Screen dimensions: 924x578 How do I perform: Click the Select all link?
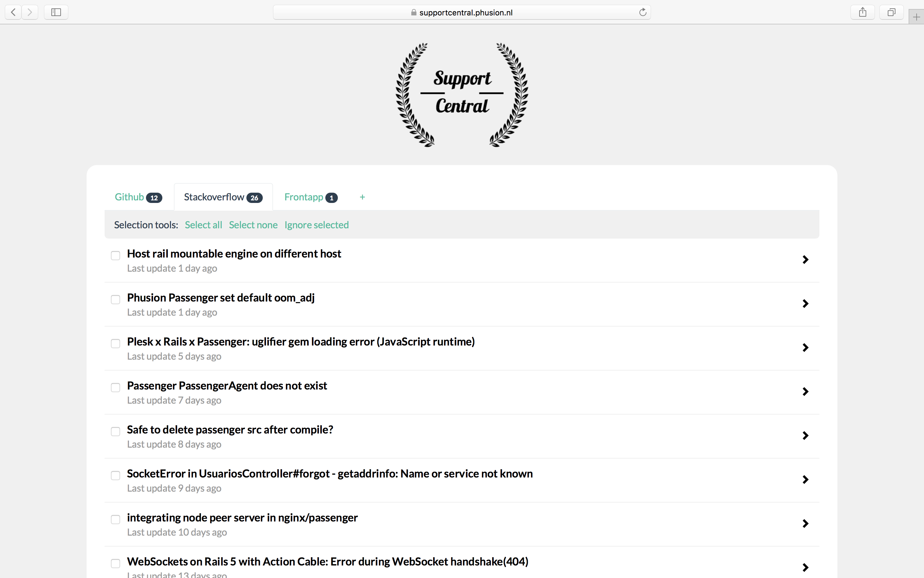click(x=203, y=225)
